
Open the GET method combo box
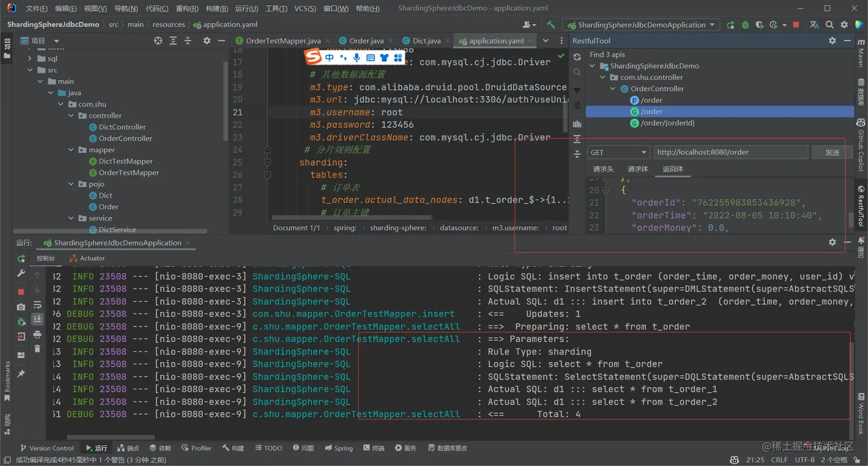coord(619,153)
